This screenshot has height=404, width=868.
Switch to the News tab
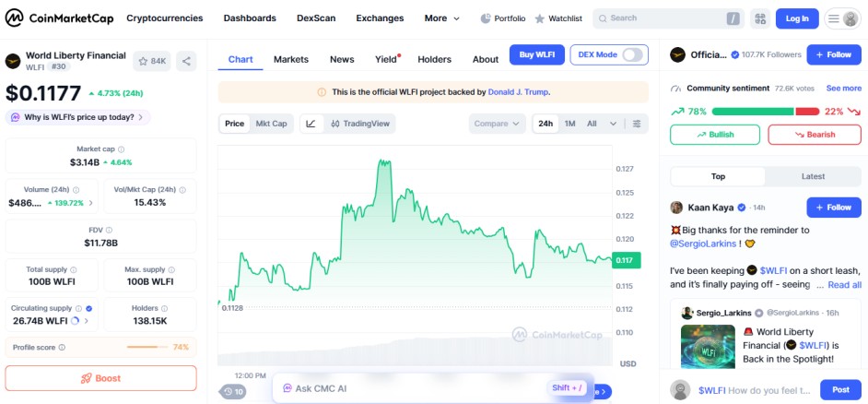(x=342, y=59)
